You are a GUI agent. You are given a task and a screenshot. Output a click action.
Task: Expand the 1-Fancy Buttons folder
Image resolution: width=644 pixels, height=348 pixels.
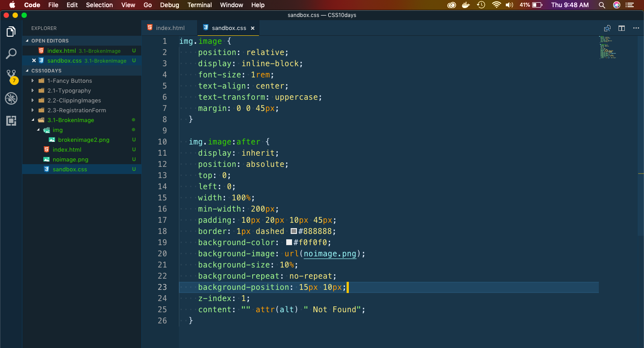click(x=33, y=81)
